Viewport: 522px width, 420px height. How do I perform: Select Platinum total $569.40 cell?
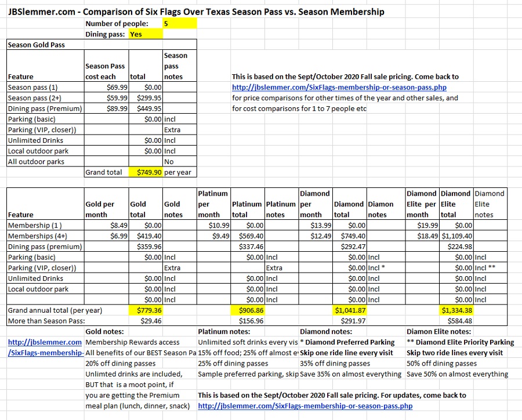tap(248, 236)
